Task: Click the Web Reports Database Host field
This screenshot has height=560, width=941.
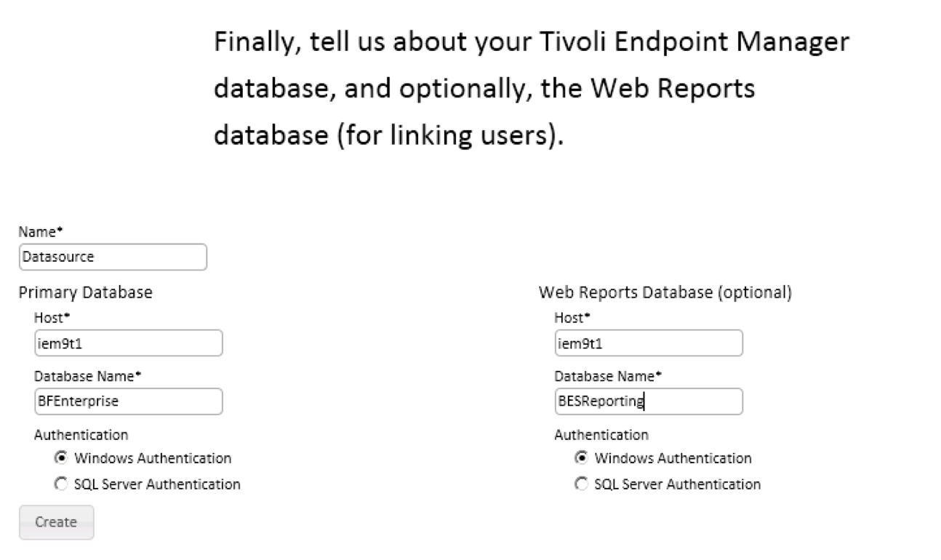Action: click(x=648, y=343)
